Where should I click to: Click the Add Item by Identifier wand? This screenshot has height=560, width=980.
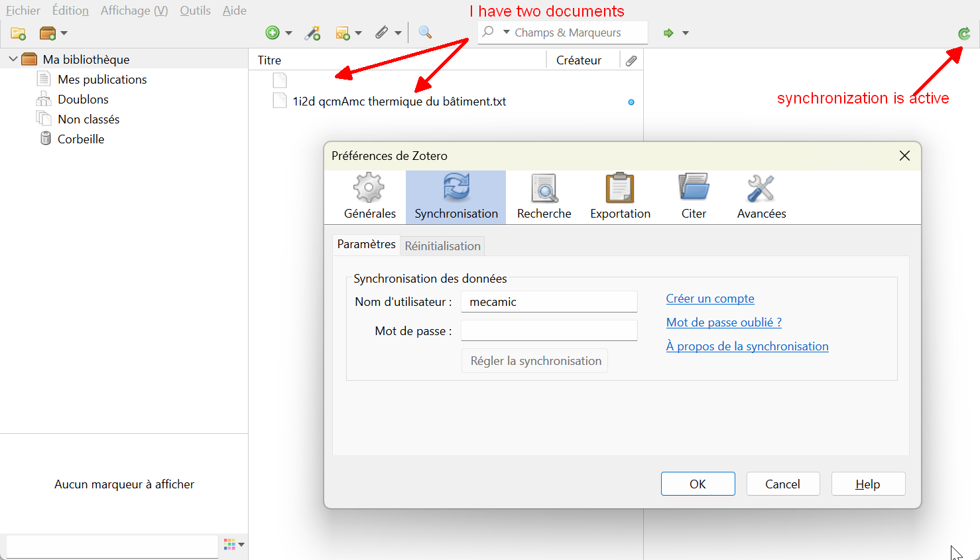coord(312,33)
